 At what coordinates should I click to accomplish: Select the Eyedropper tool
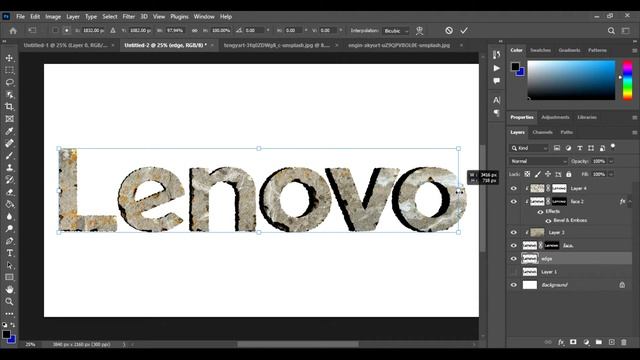(9, 131)
